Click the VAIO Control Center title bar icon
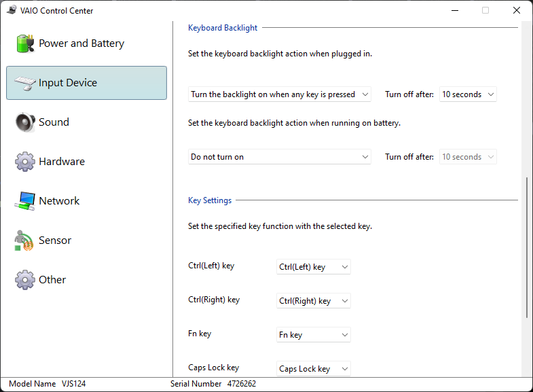The image size is (533, 392). point(12,10)
